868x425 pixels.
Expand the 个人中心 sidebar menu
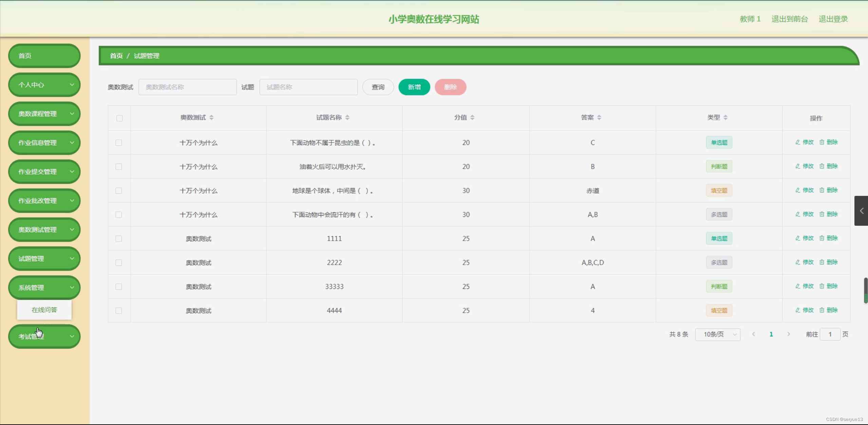(x=44, y=85)
